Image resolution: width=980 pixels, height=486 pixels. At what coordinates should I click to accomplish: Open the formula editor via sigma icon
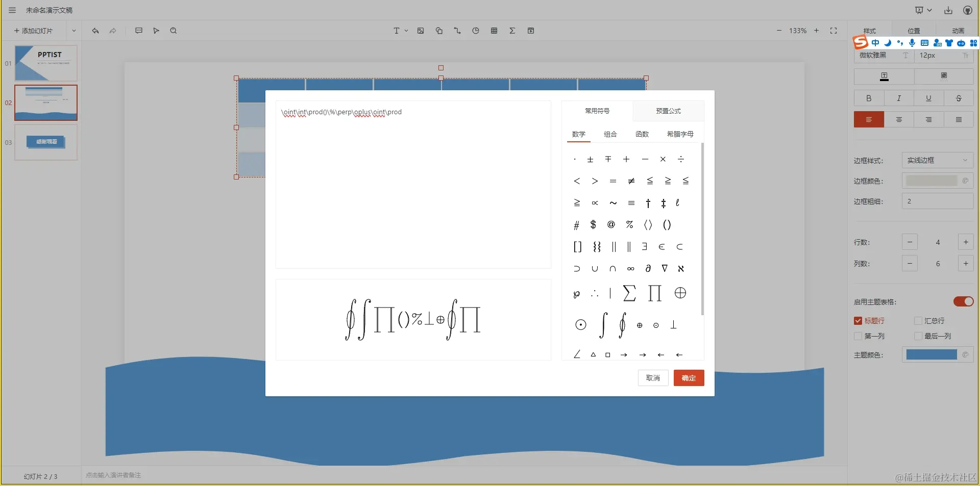click(x=512, y=31)
